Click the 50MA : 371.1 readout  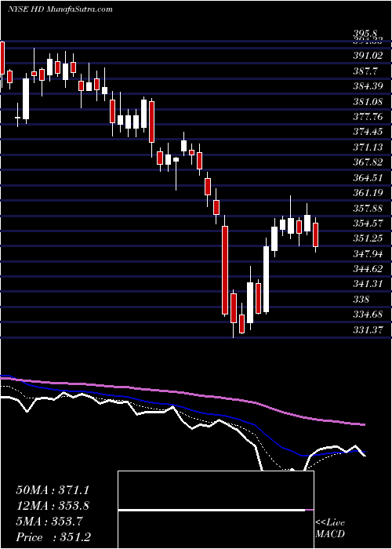[x=51, y=490]
